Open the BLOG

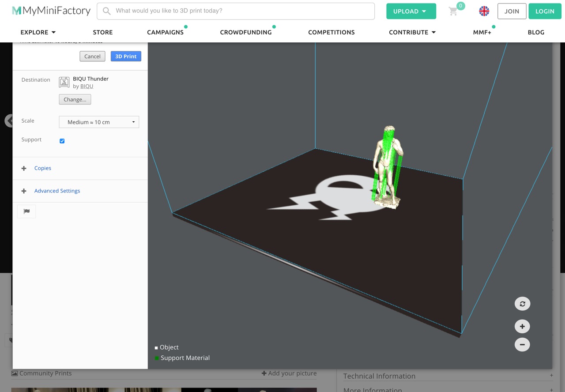click(x=536, y=32)
